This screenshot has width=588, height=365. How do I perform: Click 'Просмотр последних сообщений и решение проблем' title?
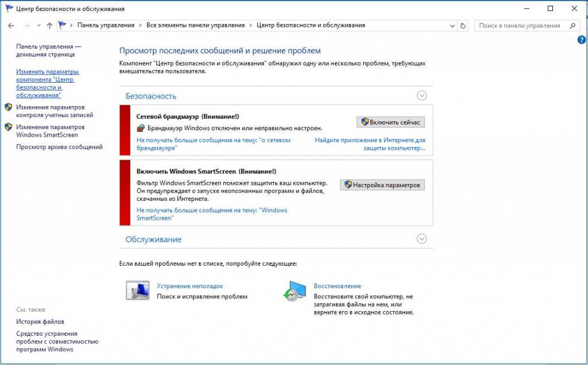tap(220, 51)
